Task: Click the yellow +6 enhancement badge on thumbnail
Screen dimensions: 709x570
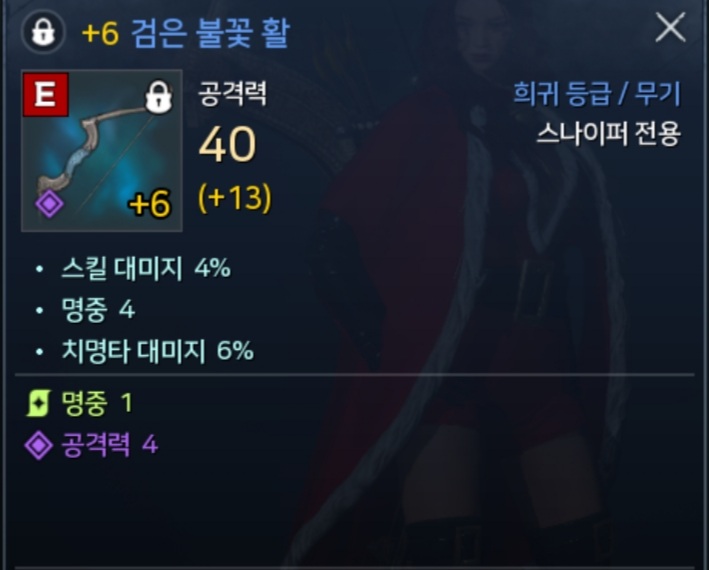Action: (150, 203)
